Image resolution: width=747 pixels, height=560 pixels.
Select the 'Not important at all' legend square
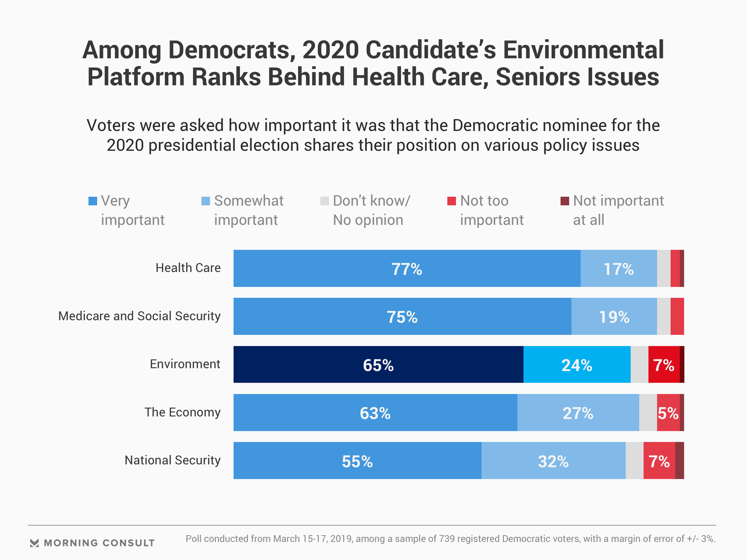565,201
